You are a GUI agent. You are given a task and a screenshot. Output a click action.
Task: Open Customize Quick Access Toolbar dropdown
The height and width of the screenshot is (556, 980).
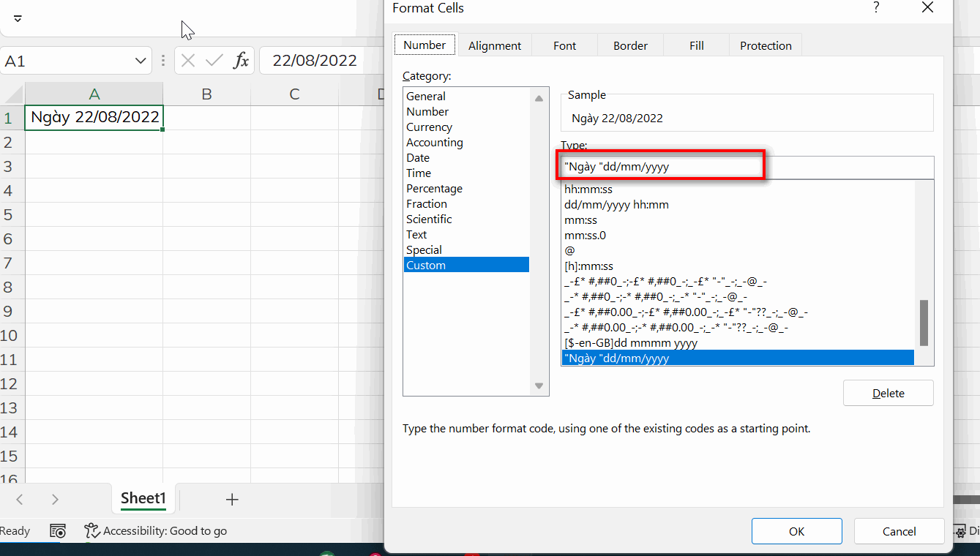pos(18,18)
